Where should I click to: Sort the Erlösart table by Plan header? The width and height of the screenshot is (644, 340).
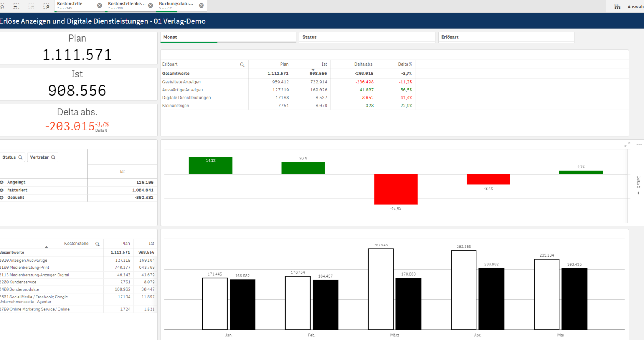pyautogui.click(x=284, y=64)
